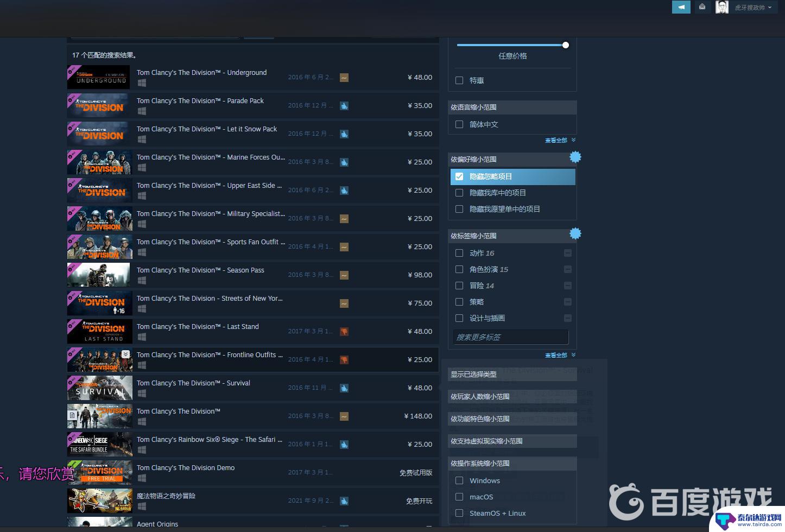Click negative review icon for Last Stand
This screenshot has width=785, height=532.
[344, 332]
